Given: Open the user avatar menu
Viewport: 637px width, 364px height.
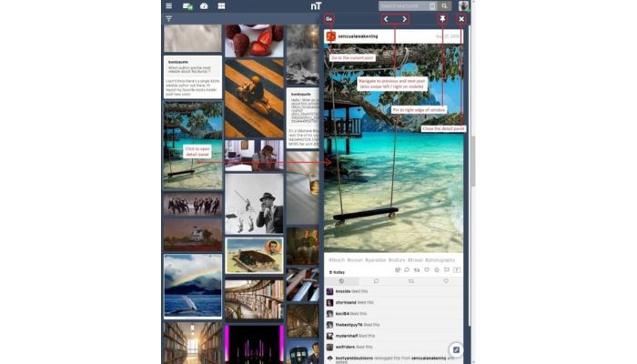Looking at the screenshot, I should pos(463,6).
